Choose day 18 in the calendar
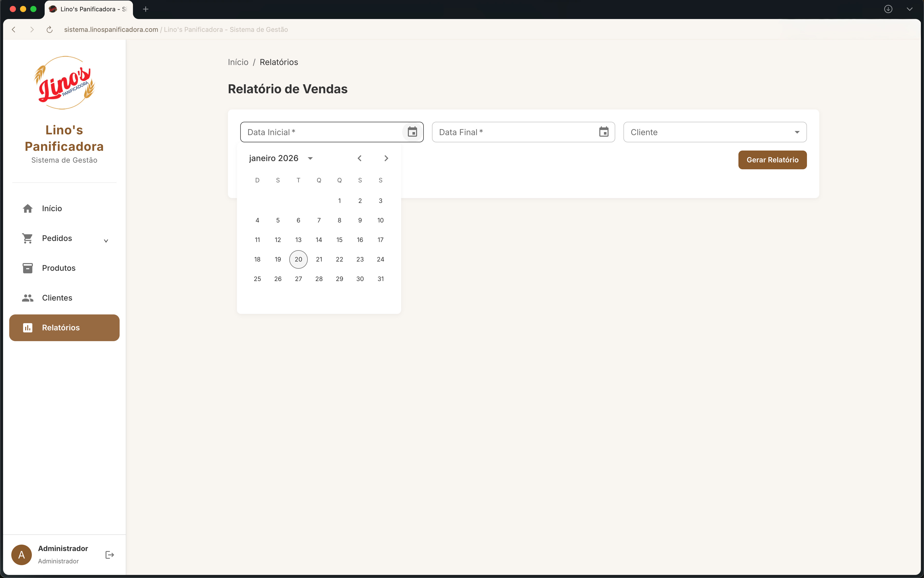 point(257,259)
